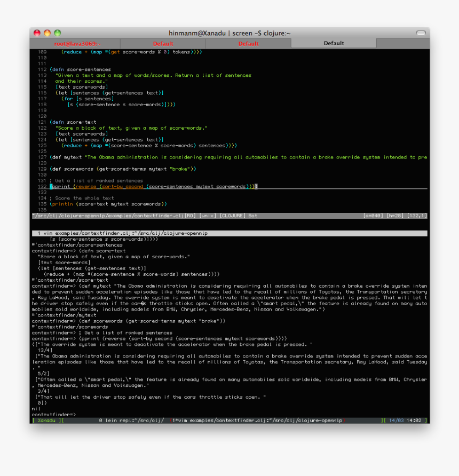The image size is (459, 476).
Task: Switch to the middle Default tab
Action: pos(248,43)
